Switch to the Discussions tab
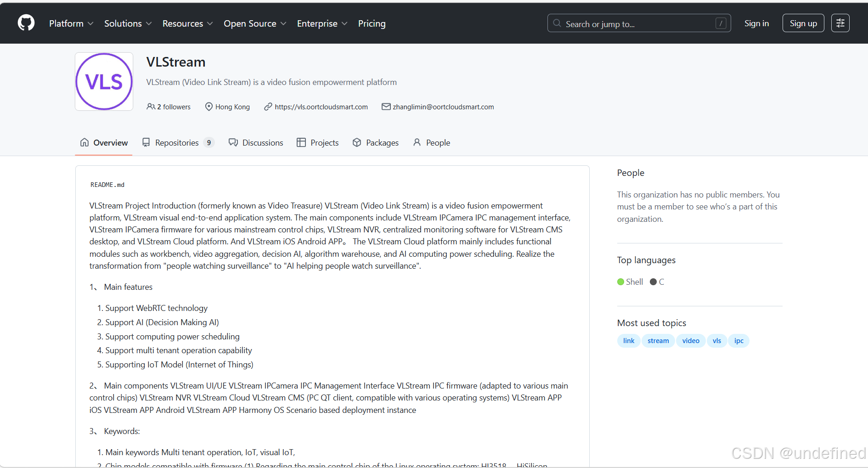 coord(256,143)
